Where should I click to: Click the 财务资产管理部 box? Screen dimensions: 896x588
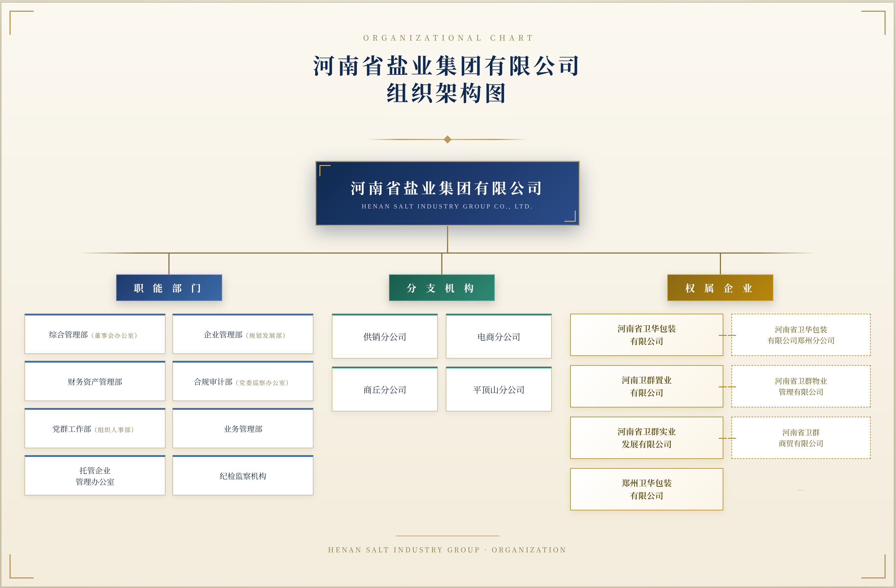95,381
